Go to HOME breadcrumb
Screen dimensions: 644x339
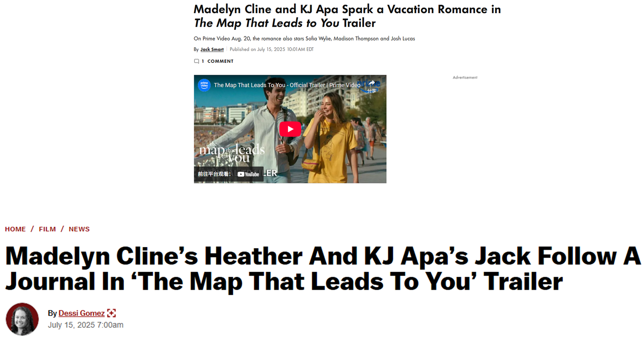(15, 229)
